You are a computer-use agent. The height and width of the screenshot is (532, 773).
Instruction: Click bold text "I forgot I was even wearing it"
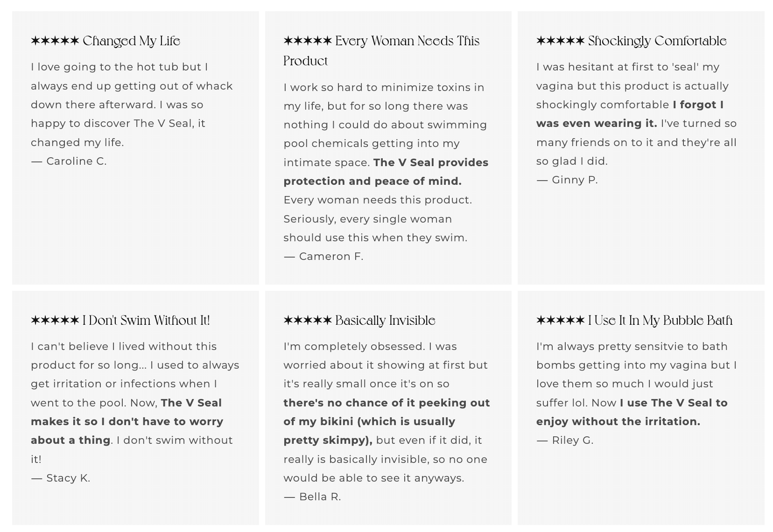[596, 124]
